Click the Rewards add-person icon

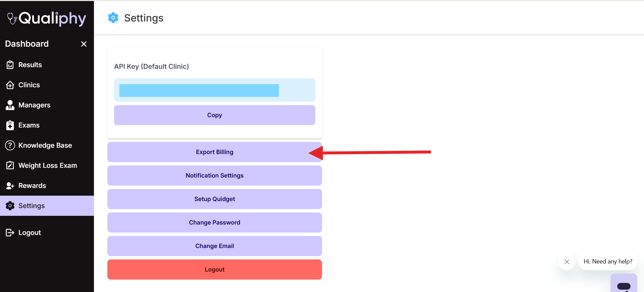(10, 186)
